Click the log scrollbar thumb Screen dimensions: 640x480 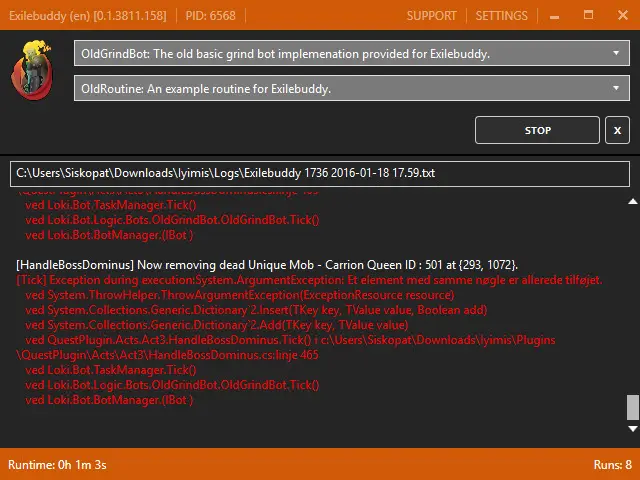633,407
